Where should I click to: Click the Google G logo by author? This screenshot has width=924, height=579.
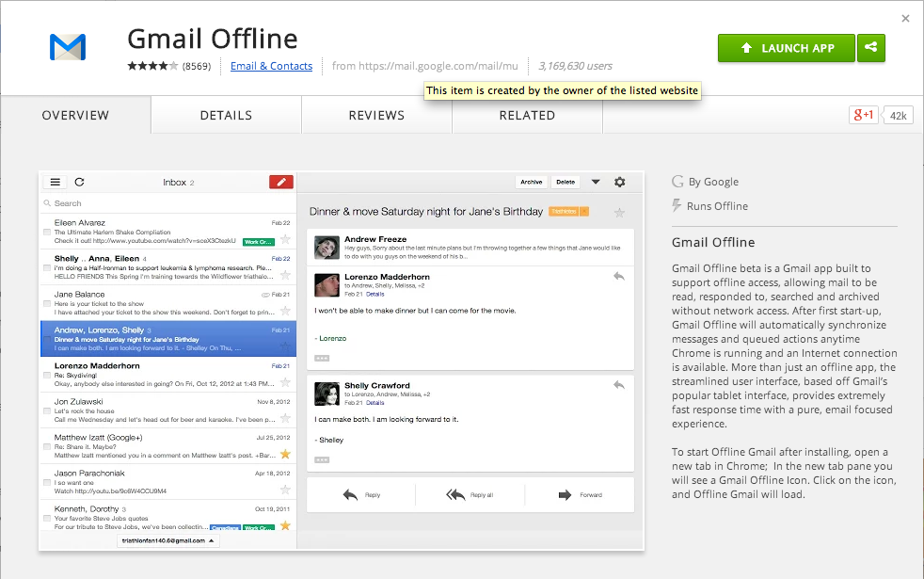(677, 182)
